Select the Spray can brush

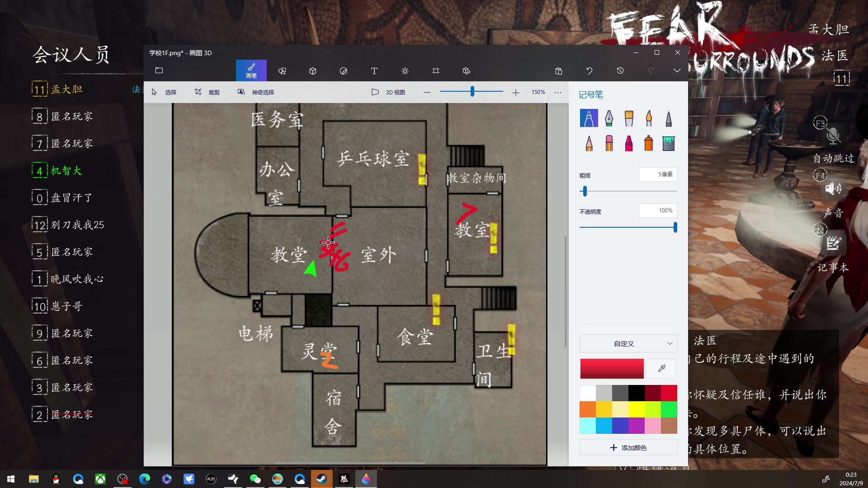click(649, 143)
